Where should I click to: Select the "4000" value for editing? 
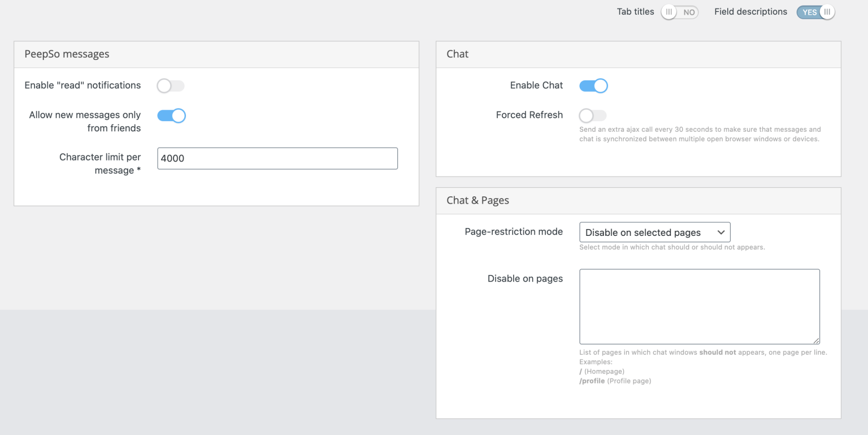pyautogui.click(x=172, y=158)
